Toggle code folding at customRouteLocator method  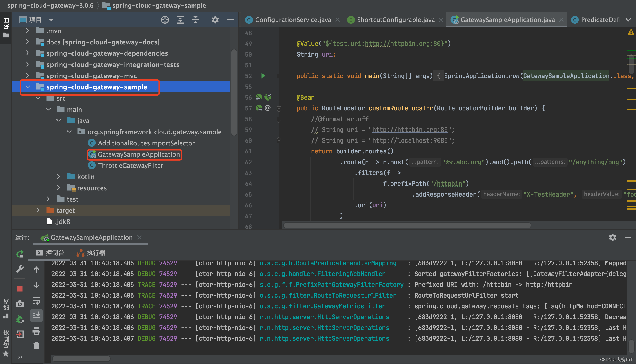pos(279,108)
